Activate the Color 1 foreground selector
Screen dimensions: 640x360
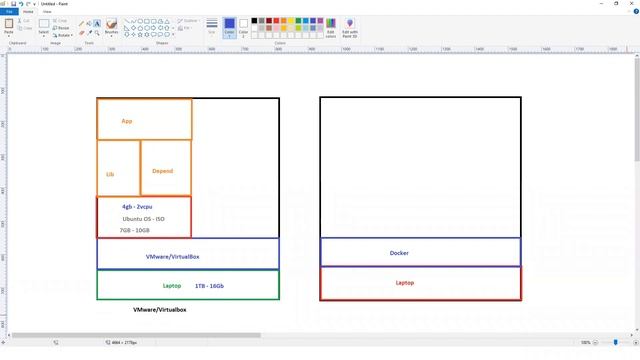[x=229, y=28]
